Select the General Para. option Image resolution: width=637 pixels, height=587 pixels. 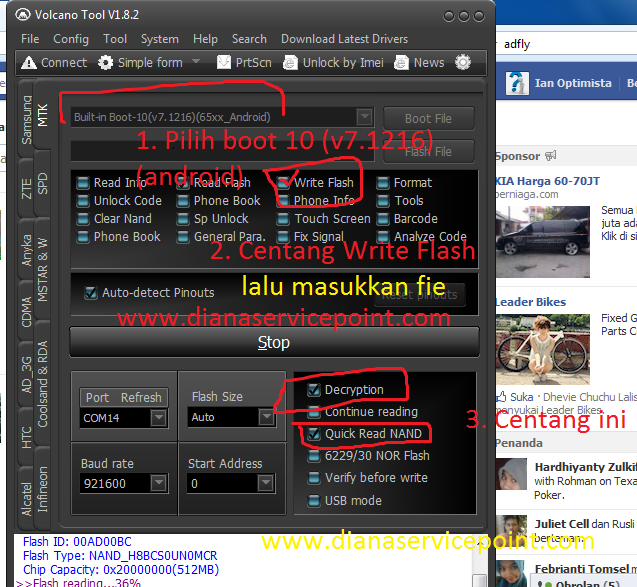click(221, 236)
